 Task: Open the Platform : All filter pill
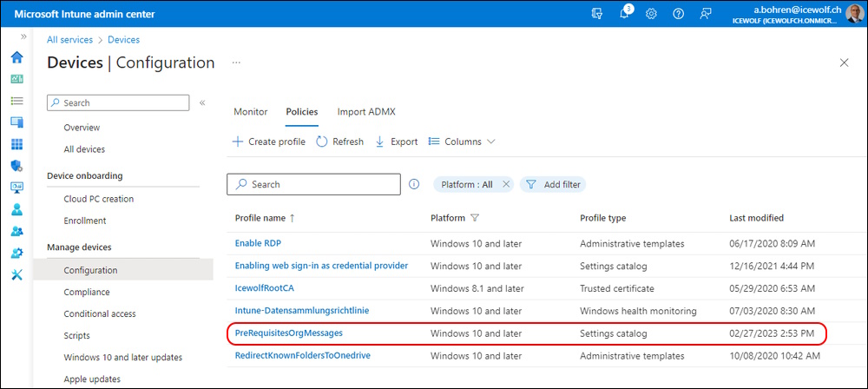(467, 185)
